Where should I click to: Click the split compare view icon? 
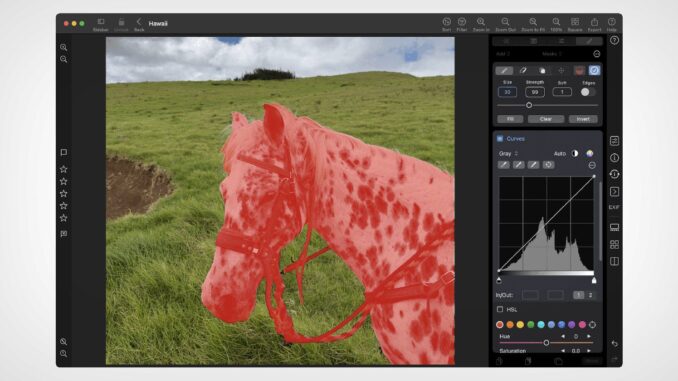click(x=614, y=261)
